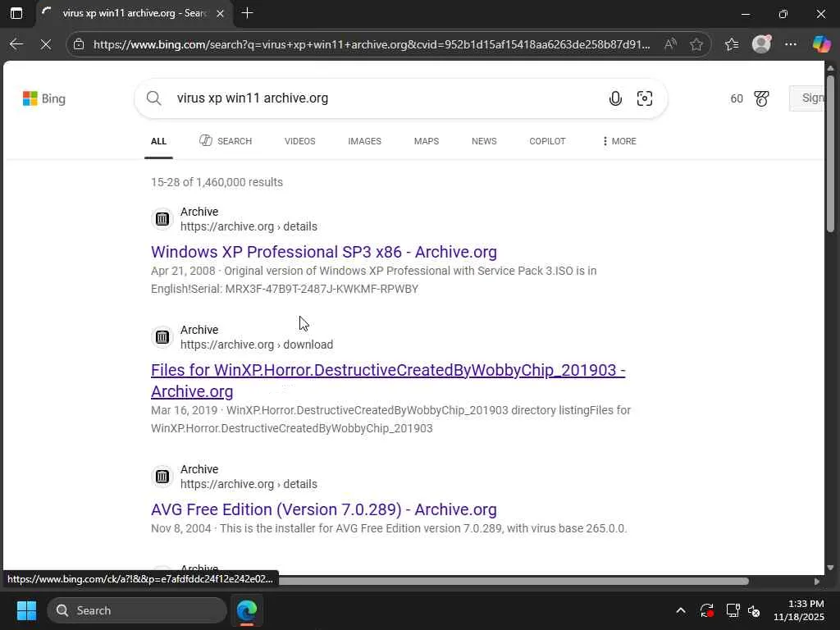The width and height of the screenshot is (840, 630).
Task: Click Archive favicon above AVG Free Edition result
Action: [162, 477]
